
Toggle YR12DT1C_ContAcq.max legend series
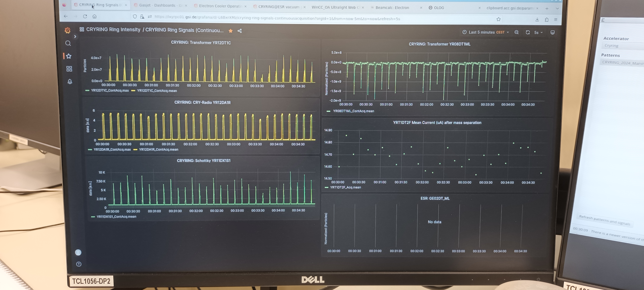(x=109, y=90)
